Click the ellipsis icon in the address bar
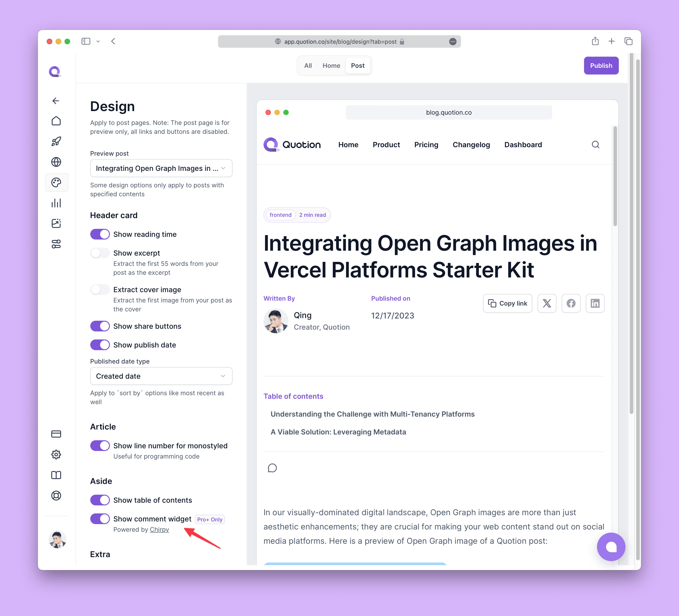Screen dimensions: 679x616 point(453,41)
